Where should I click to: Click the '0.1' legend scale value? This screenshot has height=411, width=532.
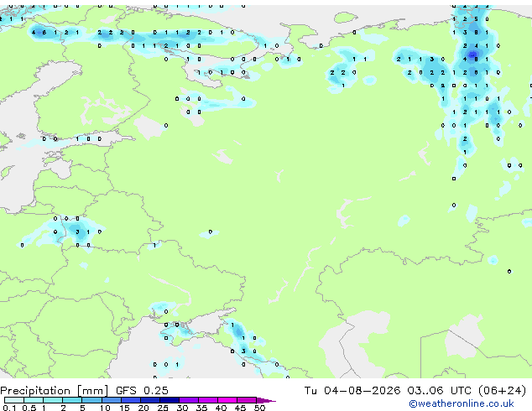tap(9, 408)
